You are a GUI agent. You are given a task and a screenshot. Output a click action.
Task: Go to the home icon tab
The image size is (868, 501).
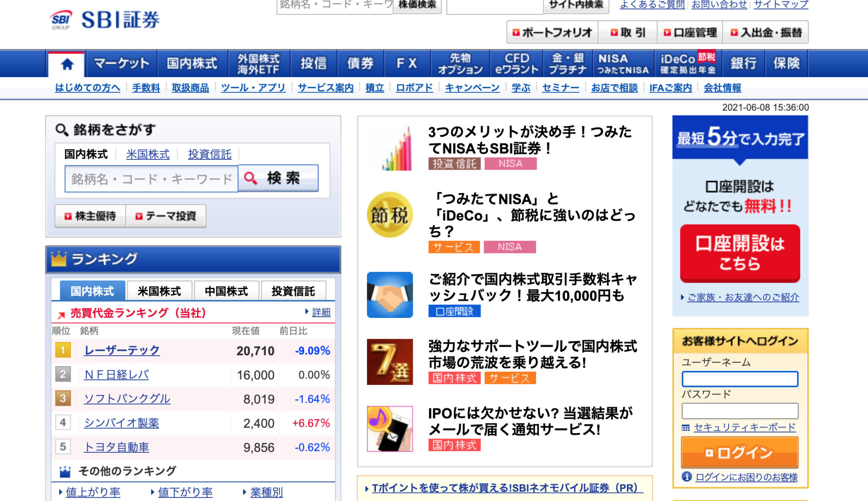coord(67,64)
